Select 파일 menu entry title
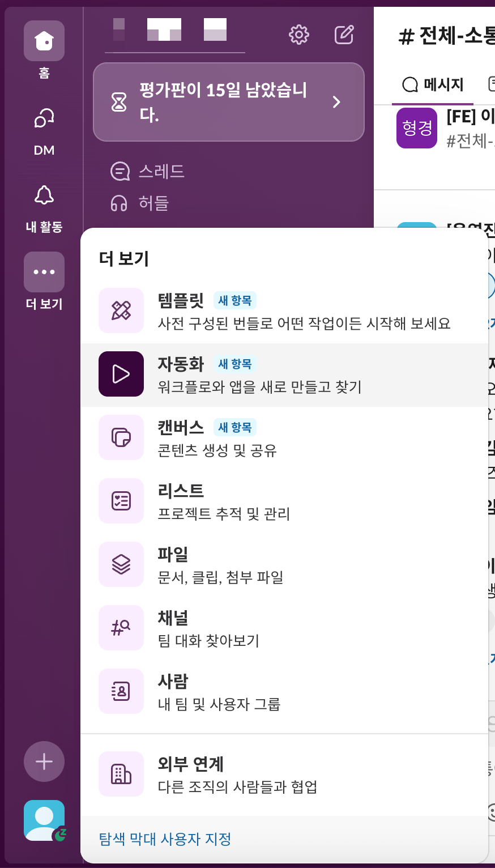Image resolution: width=495 pixels, height=868 pixels. click(x=173, y=554)
